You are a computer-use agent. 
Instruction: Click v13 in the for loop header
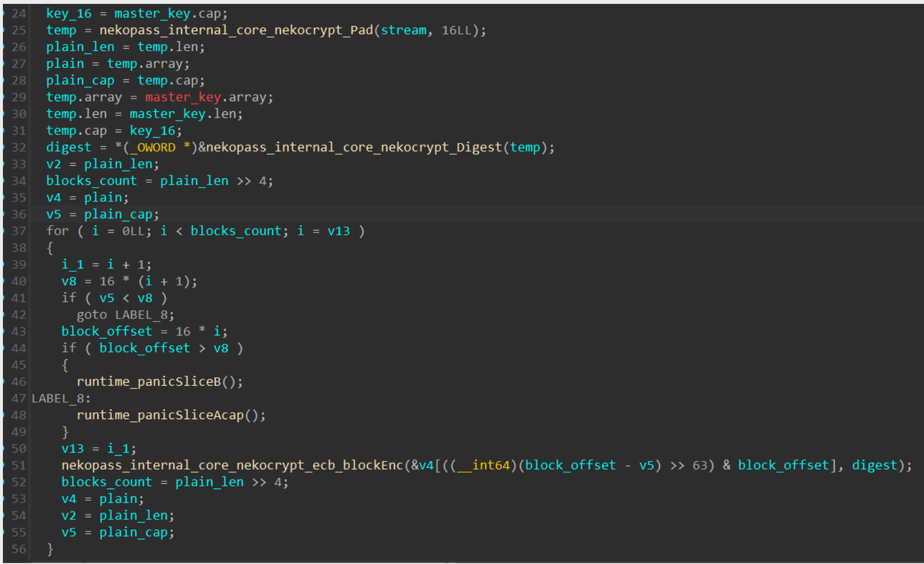point(338,231)
